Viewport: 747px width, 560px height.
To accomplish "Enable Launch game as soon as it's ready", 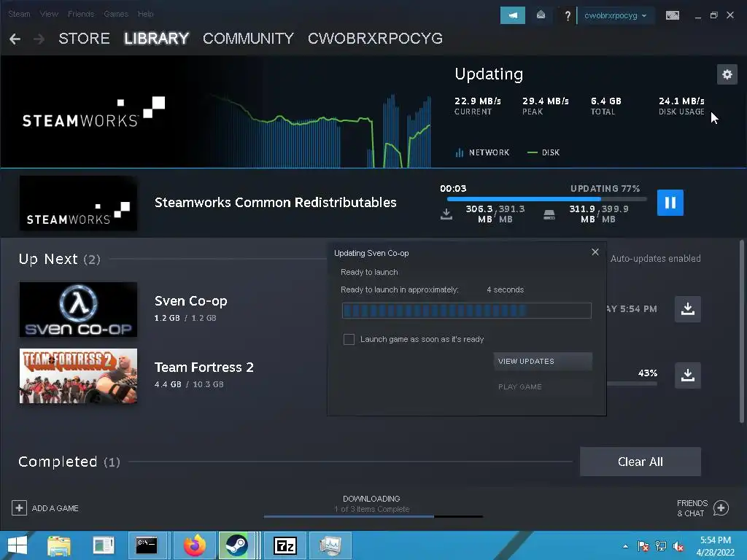I will coord(349,339).
